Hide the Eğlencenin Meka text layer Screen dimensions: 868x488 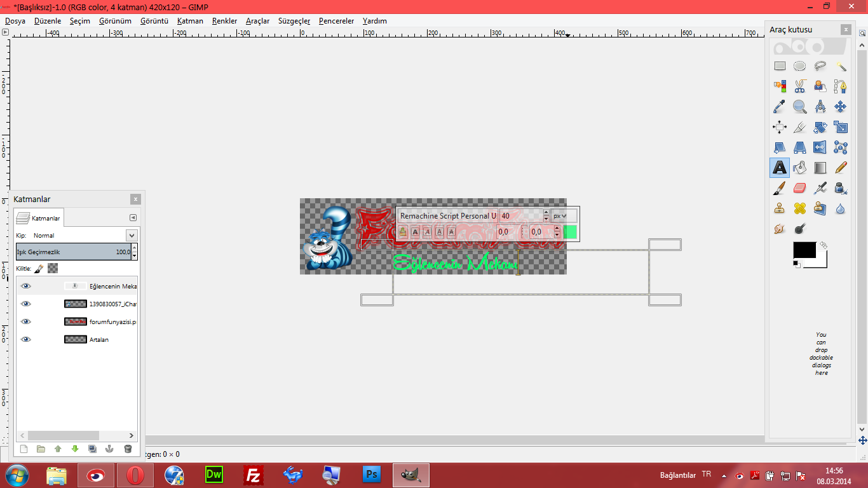[x=26, y=286]
